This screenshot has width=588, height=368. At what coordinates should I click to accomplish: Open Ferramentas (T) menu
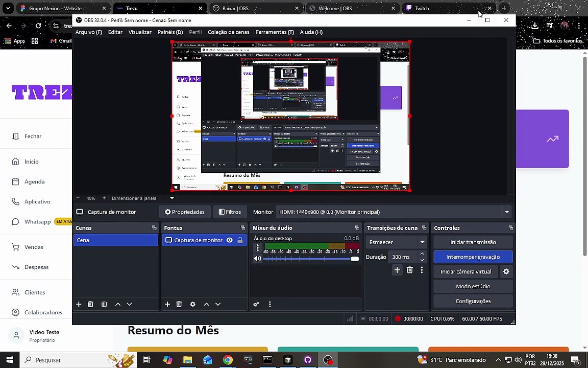[275, 32]
